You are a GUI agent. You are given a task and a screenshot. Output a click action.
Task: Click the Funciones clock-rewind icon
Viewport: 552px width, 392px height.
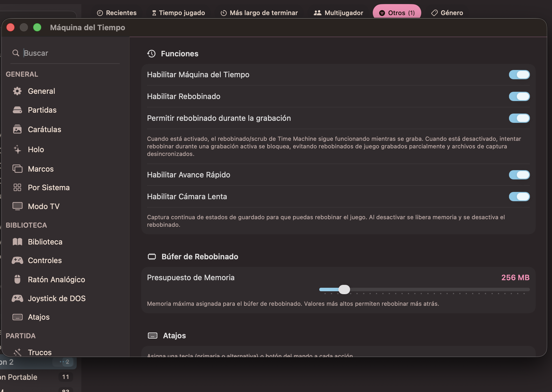click(x=151, y=53)
